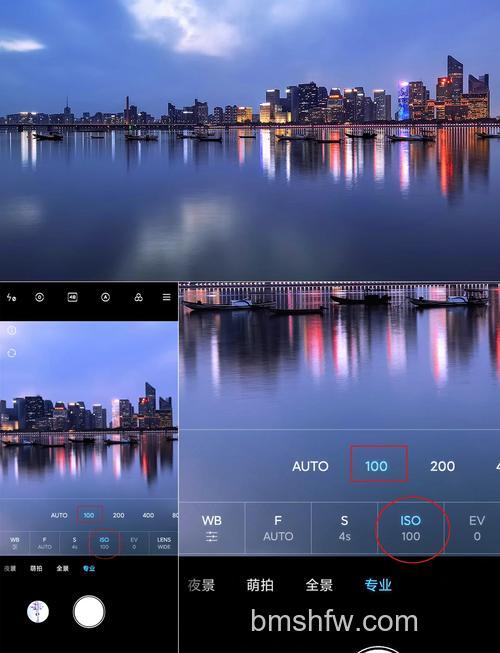Toggle the 48 megapixel mode icon
This screenshot has width=500, height=653.
point(72,297)
